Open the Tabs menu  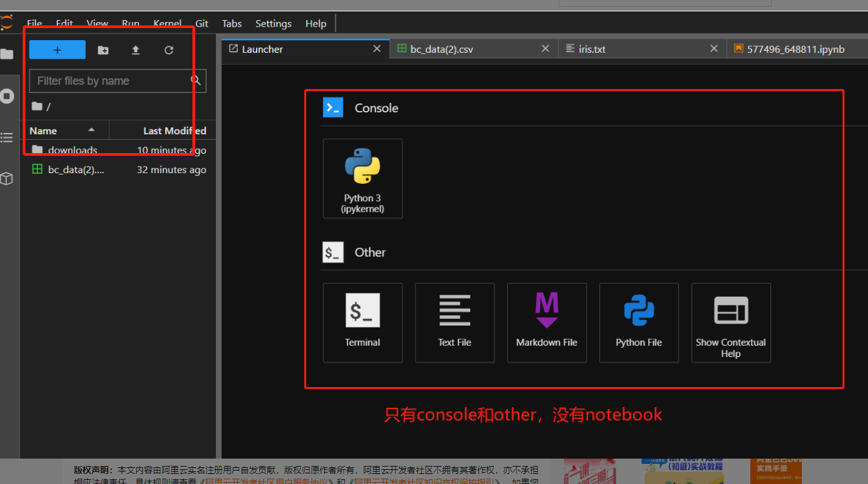232,23
